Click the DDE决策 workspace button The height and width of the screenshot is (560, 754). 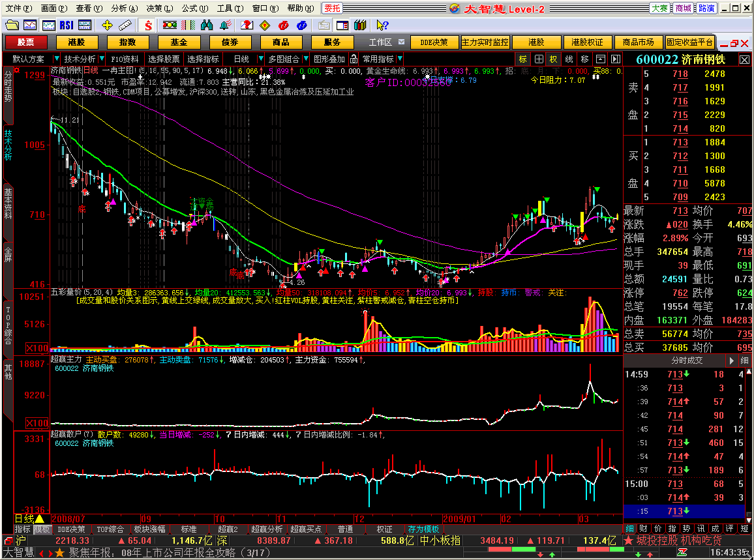pos(434,42)
